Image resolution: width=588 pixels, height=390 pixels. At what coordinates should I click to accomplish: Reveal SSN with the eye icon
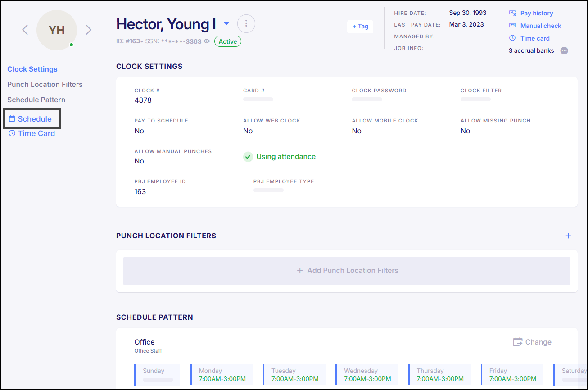point(207,41)
